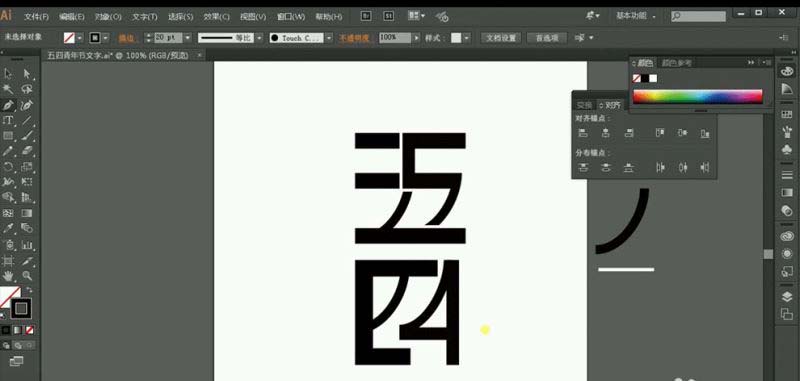Open stroke weight dropdown next to 20 pt
Viewport: 800px width, 381px height.
pyautogui.click(x=187, y=38)
